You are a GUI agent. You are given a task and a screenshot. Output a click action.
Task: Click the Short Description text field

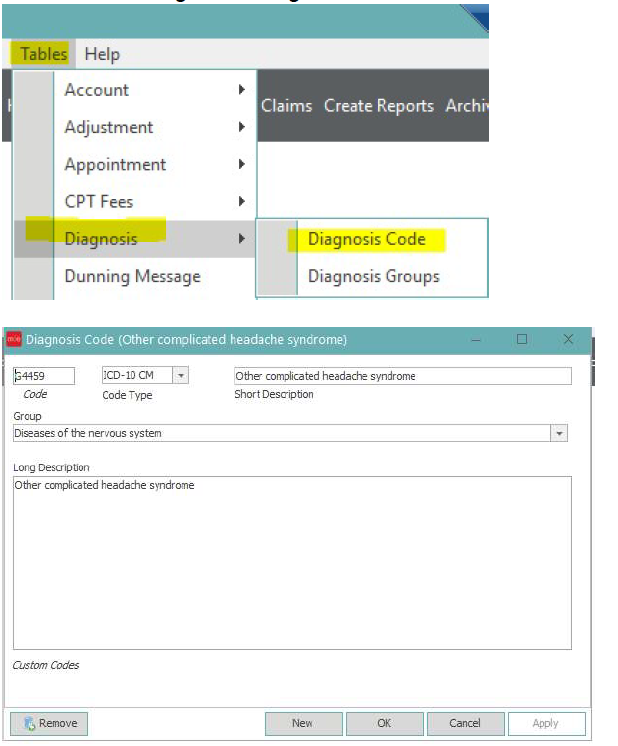pos(402,376)
